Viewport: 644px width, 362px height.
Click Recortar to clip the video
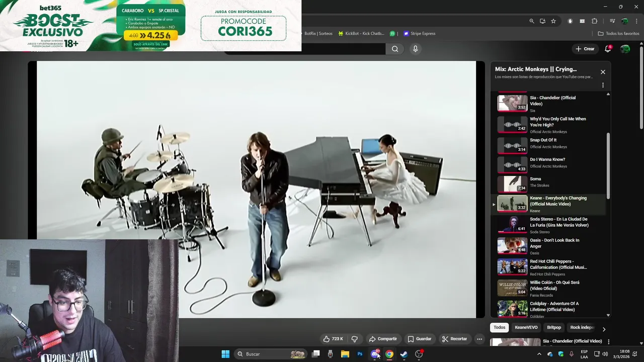click(x=455, y=339)
